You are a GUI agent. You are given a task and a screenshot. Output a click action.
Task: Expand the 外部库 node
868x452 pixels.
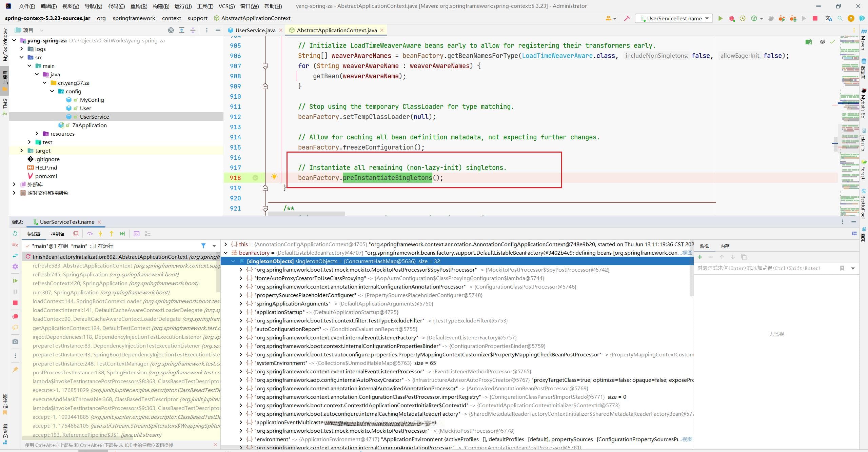(14, 184)
